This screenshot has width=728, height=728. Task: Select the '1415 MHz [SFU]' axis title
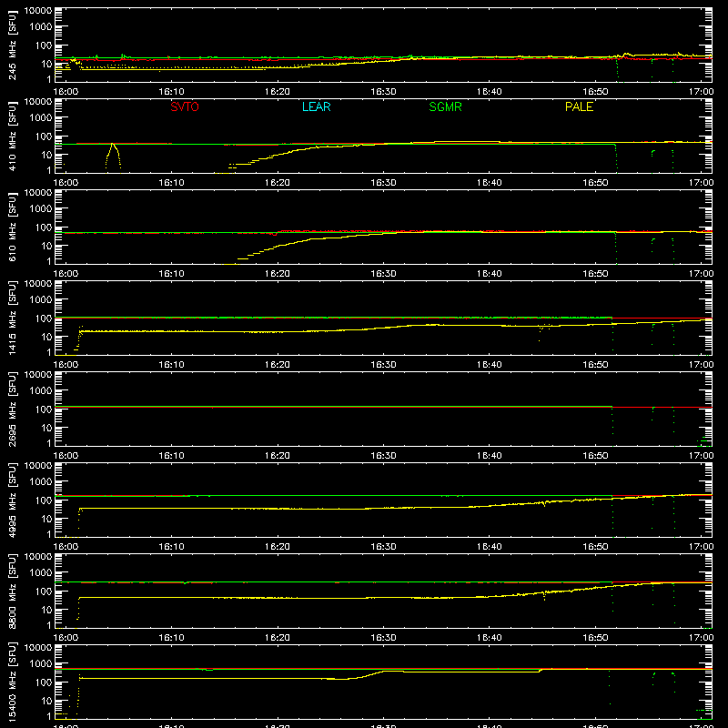click(x=12, y=318)
